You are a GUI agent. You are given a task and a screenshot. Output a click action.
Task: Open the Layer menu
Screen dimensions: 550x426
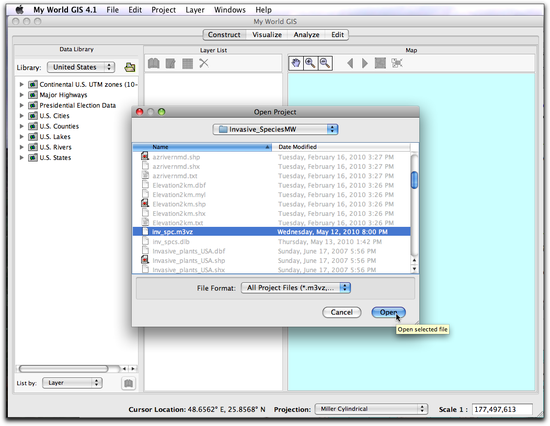click(x=195, y=10)
